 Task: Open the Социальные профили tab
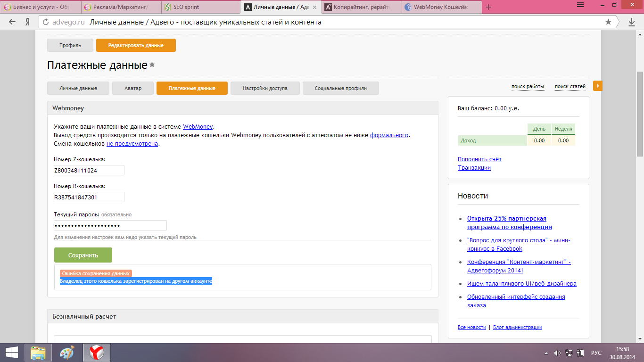[x=341, y=88]
